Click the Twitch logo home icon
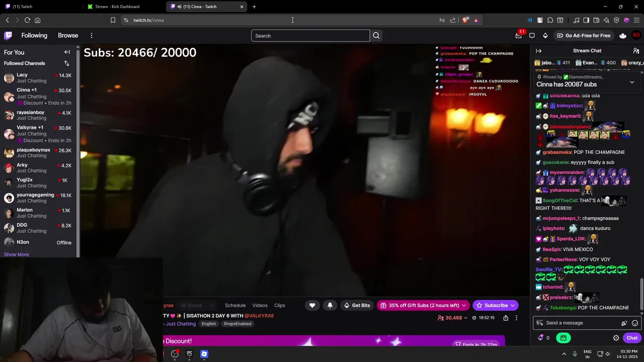The height and width of the screenshot is (362, 644). 8,36
